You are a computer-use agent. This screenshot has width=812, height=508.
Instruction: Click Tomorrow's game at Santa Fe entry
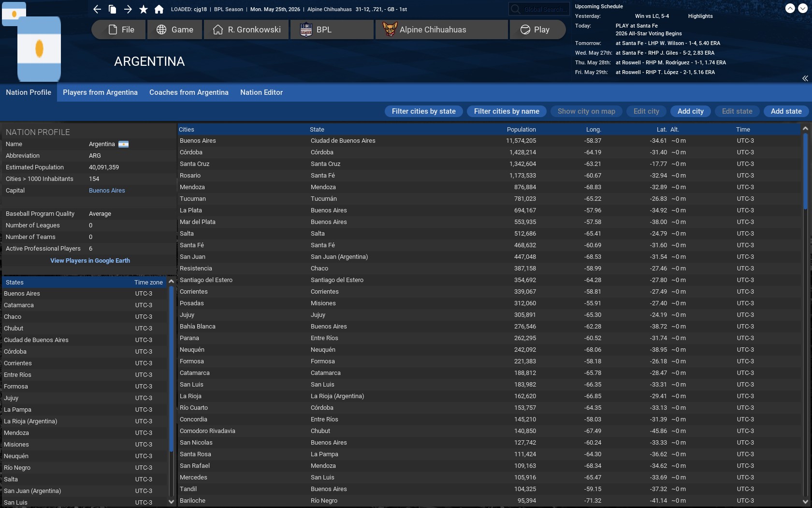click(668, 43)
